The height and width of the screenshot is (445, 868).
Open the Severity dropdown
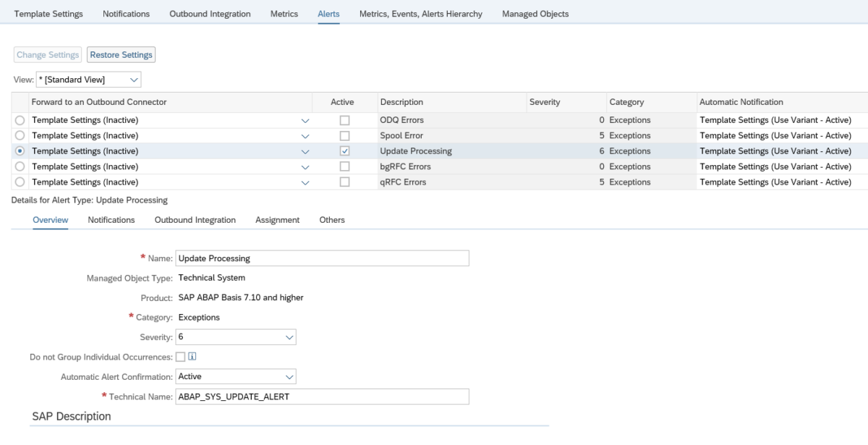click(289, 336)
